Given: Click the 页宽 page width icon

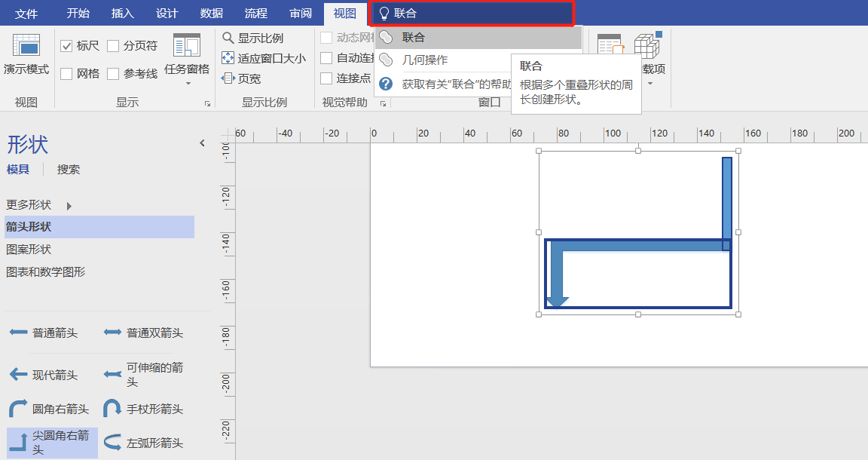Looking at the screenshot, I should point(228,78).
